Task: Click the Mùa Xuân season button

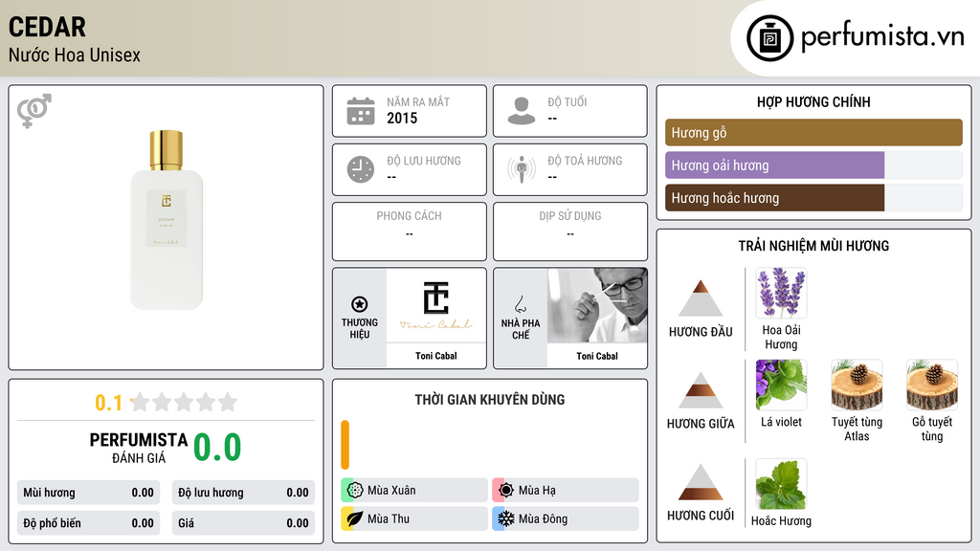Action: pos(414,490)
